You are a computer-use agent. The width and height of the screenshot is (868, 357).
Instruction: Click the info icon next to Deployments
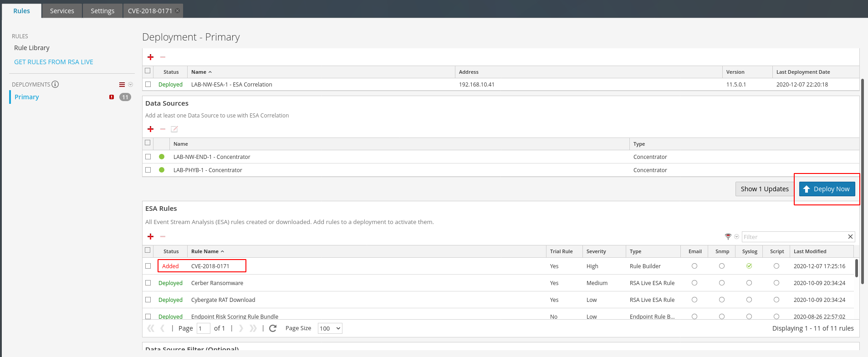tap(55, 84)
